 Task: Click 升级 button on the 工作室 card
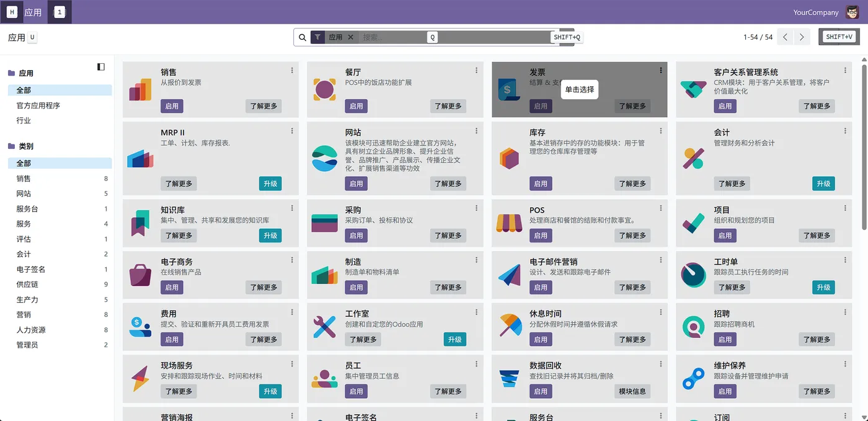coord(454,339)
